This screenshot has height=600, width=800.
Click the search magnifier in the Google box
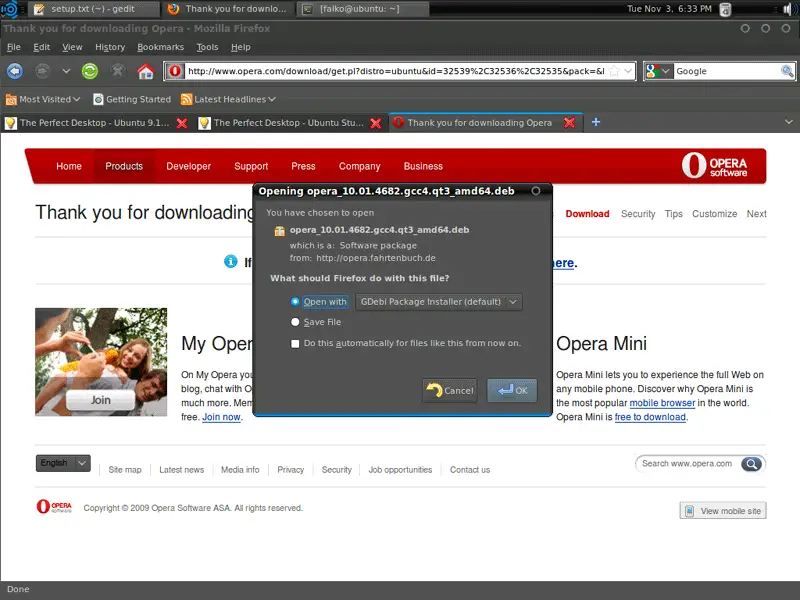pyautogui.click(x=787, y=71)
